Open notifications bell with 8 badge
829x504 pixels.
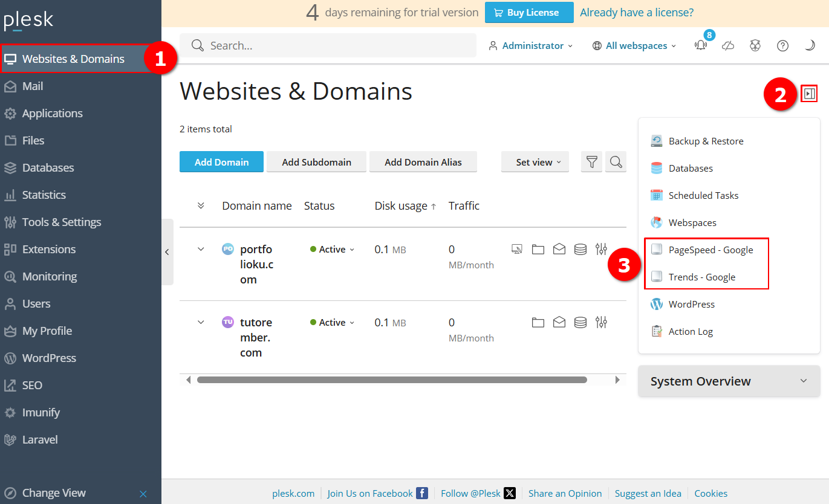tap(701, 45)
